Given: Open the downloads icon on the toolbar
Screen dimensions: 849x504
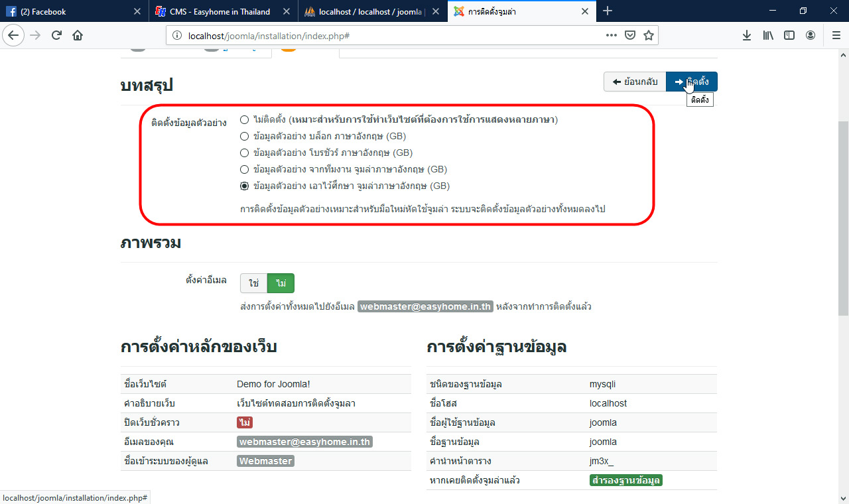Looking at the screenshot, I should [x=747, y=34].
